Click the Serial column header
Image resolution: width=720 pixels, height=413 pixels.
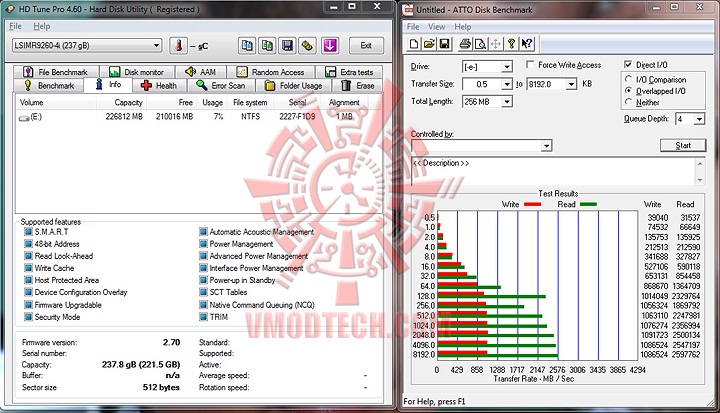(x=298, y=102)
